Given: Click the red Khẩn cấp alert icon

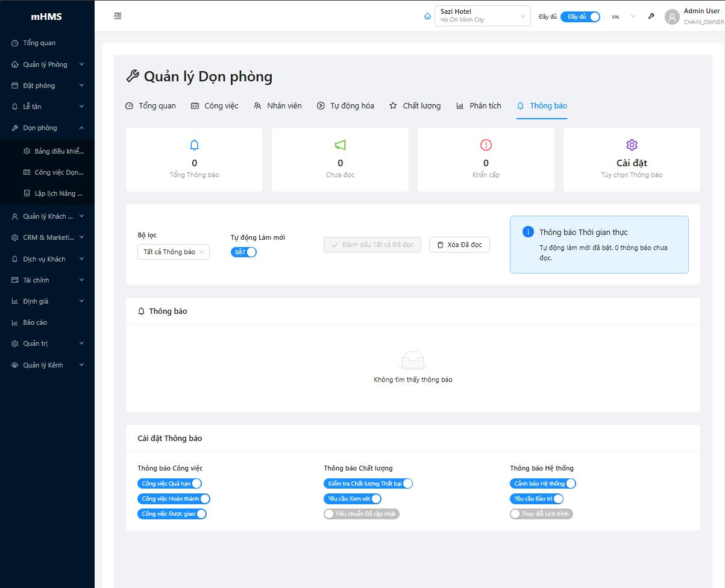Looking at the screenshot, I should coord(486,145).
